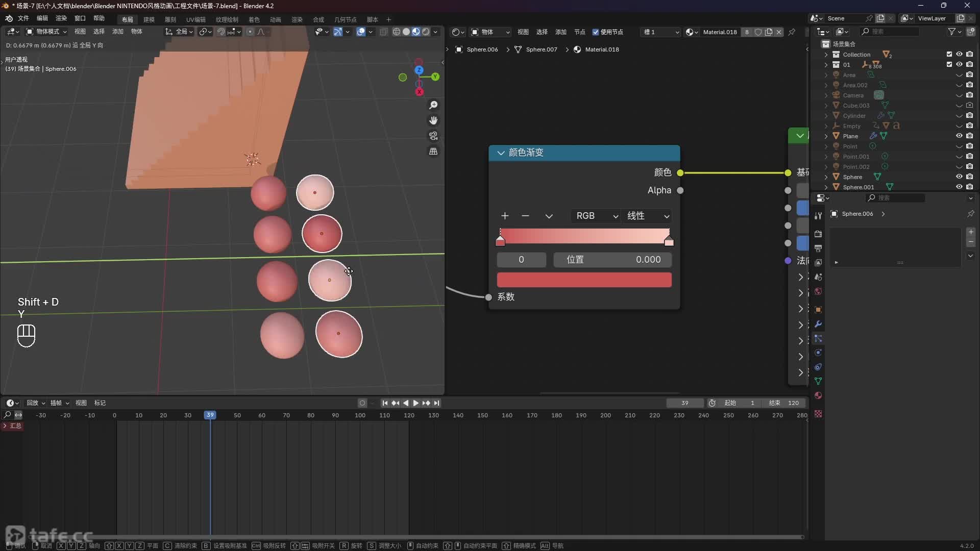Disable Camera object in renders
The width and height of the screenshot is (980, 551).
point(970,95)
